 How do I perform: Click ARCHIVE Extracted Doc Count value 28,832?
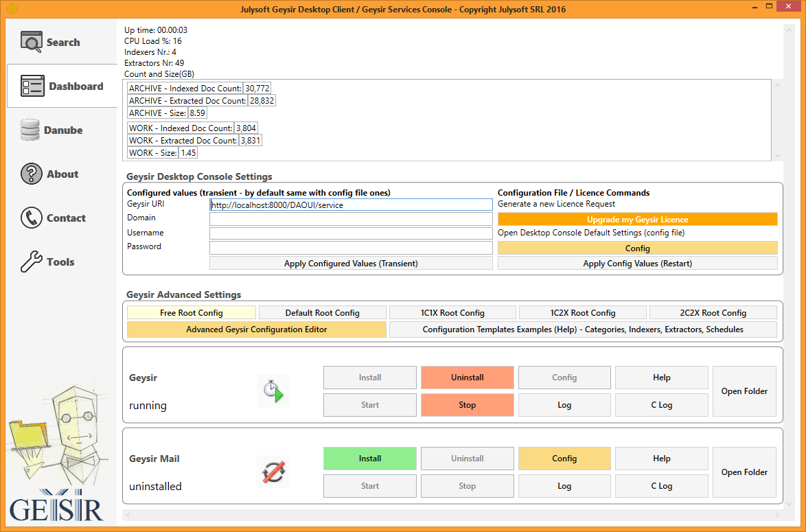tap(262, 101)
